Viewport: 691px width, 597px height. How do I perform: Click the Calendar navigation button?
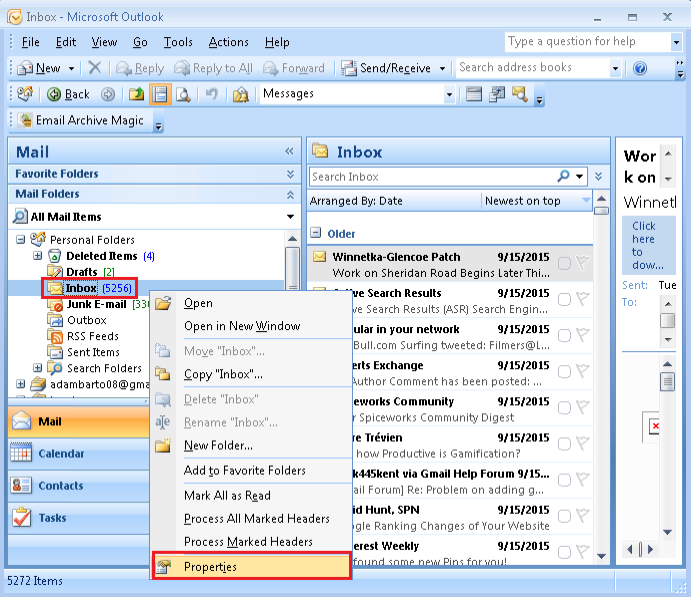pyautogui.click(x=78, y=453)
